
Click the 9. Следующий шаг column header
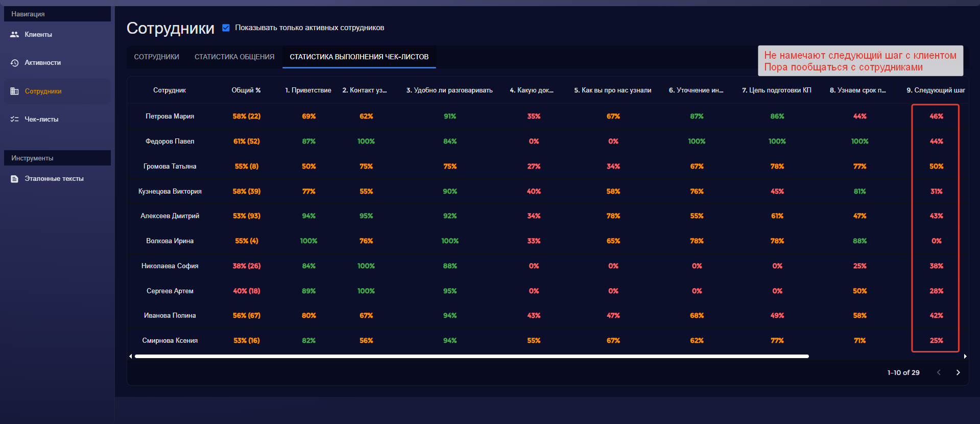936,90
